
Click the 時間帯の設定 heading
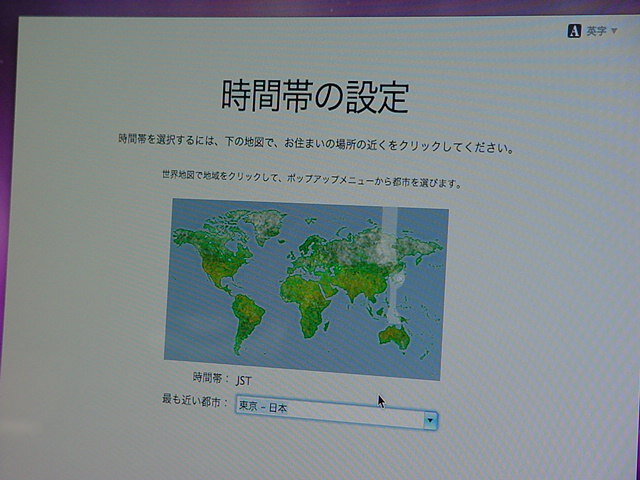click(x=315, y=97)
